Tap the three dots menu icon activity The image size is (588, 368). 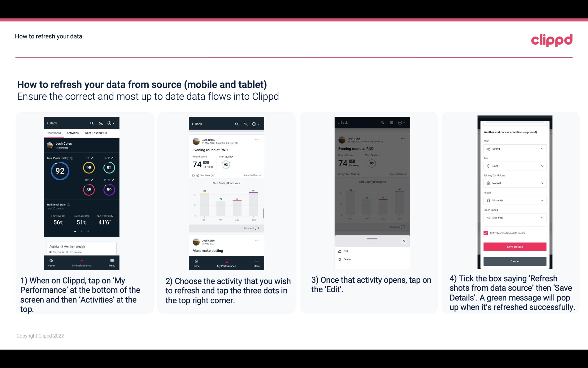click(x=257, y=140)
